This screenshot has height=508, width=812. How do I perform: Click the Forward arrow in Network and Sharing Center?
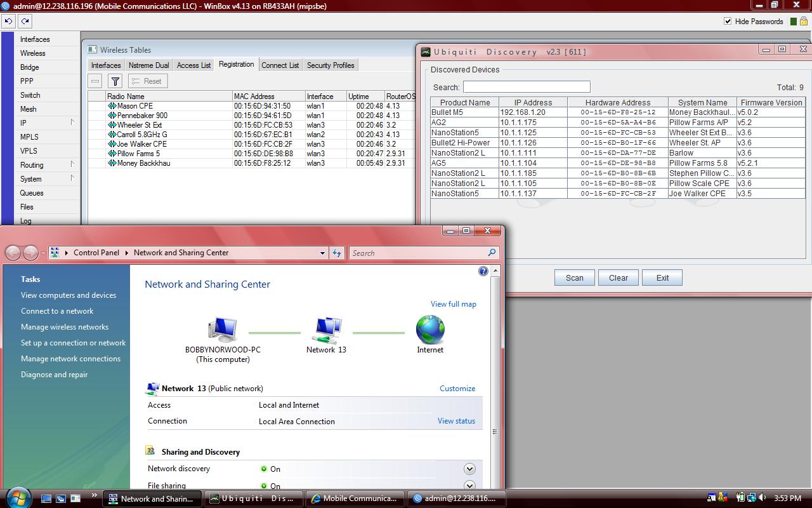[x=30, y=253]
